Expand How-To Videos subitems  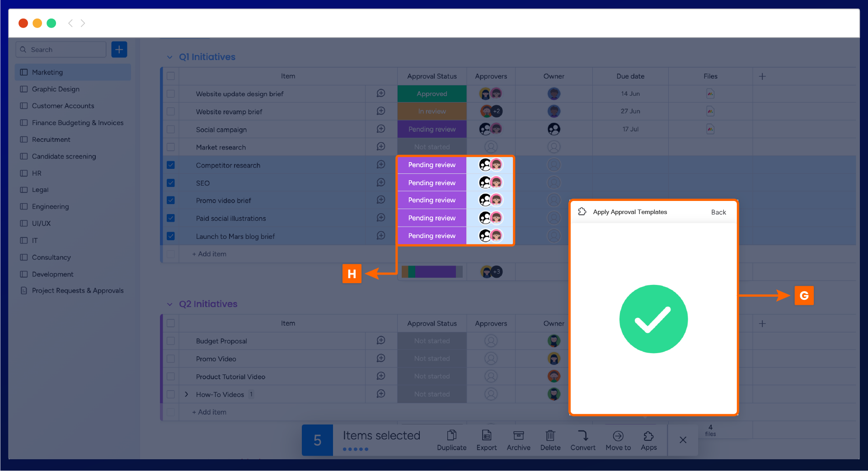(x=186, y=395)
